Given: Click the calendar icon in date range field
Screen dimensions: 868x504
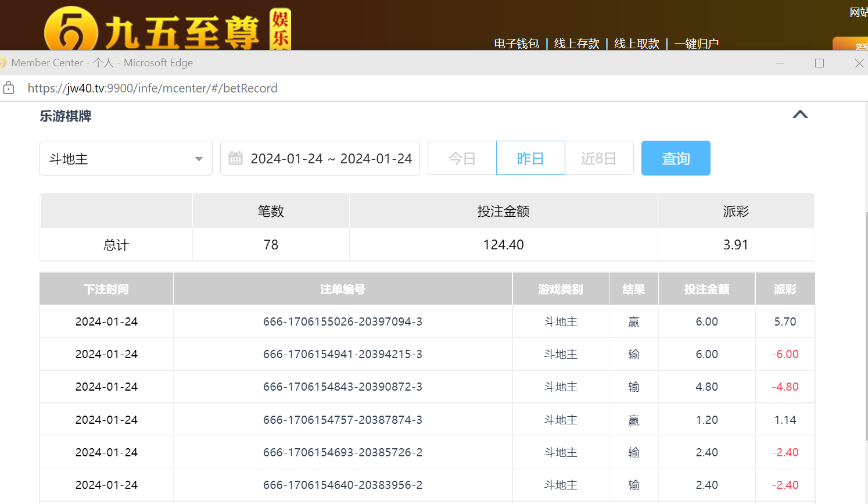Looking at the screenshot, I should pos(235,158).
